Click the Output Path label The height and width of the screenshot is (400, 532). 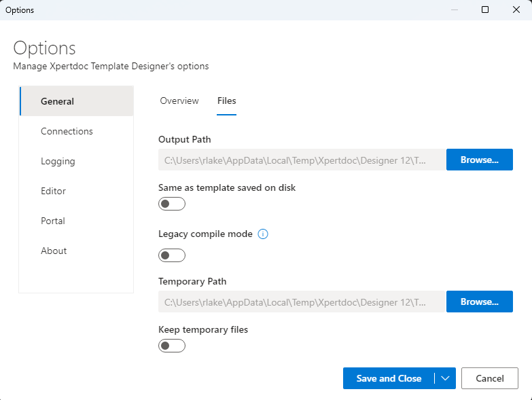(x=185, y=140)
